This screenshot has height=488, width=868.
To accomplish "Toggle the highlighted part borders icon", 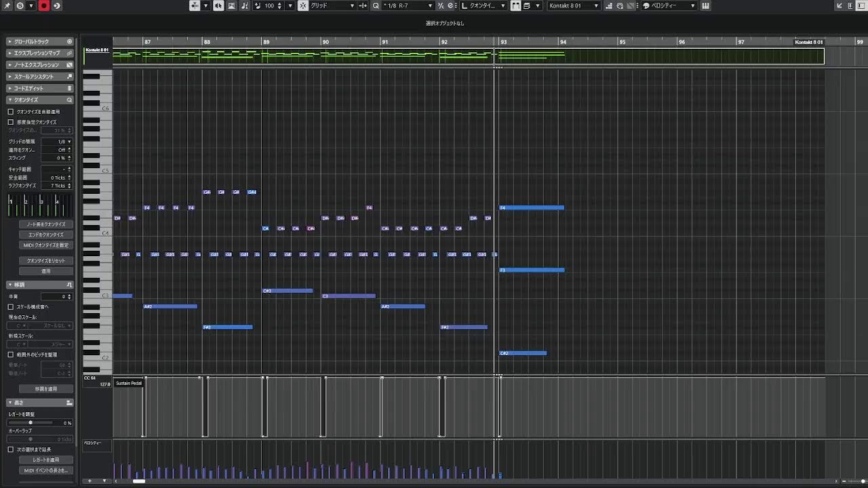I will point(515,5).
